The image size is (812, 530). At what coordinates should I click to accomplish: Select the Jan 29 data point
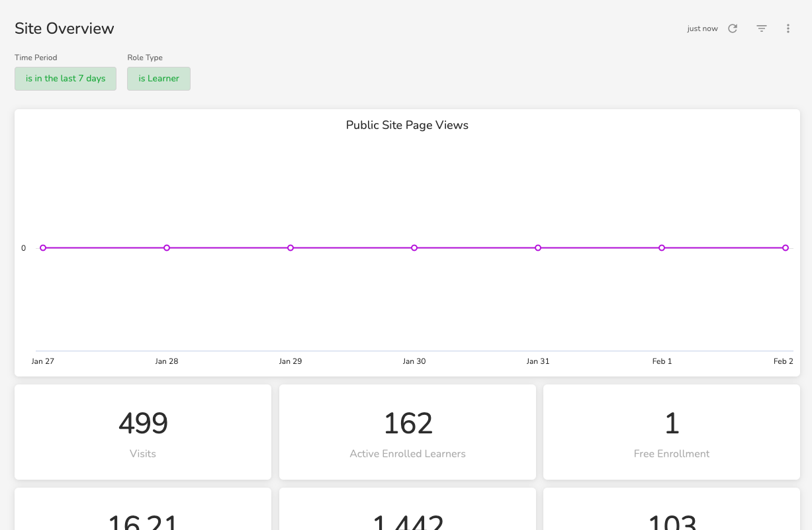click(x=291, y=248)
